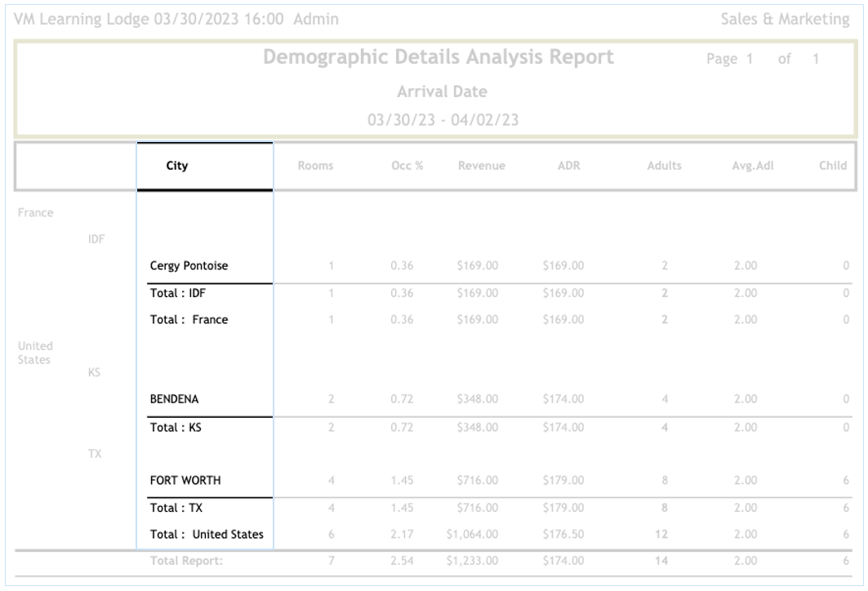
Task: Select the Sales & Marketing header text
Action: (x=784, y=19)
